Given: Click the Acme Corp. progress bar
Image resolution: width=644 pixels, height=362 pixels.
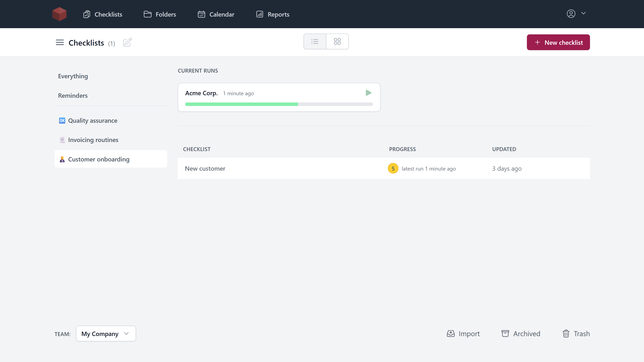Looking at the screenshot, I should point(279,104).
